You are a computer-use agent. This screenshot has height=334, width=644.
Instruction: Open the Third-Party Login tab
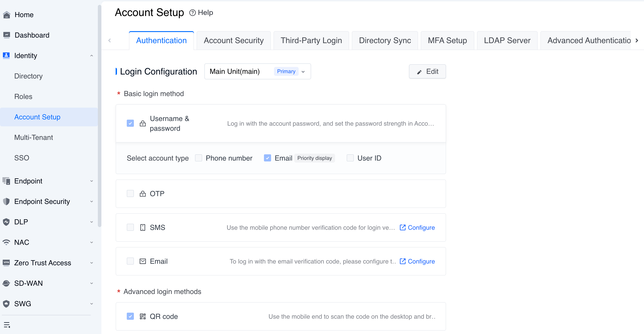click(311, 40)
